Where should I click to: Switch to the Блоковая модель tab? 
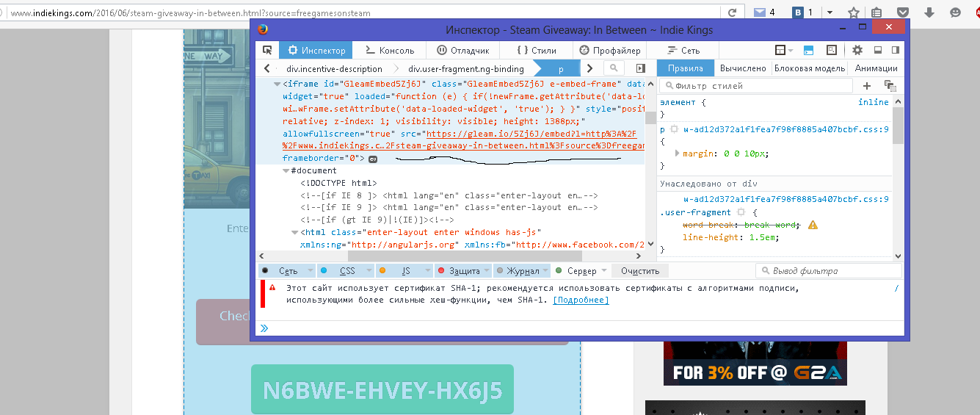pyautogui.click(x=810, y=68)
